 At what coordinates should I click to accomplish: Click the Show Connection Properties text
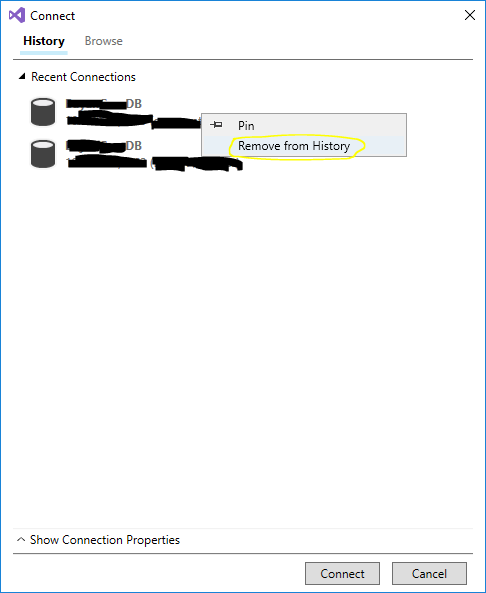[x=105, y=540]
